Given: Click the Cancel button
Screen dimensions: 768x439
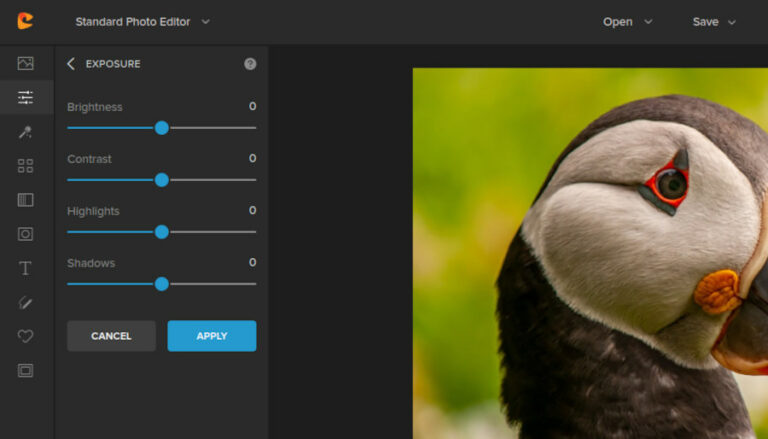Looking at the screenshot, I should (111, 336).
